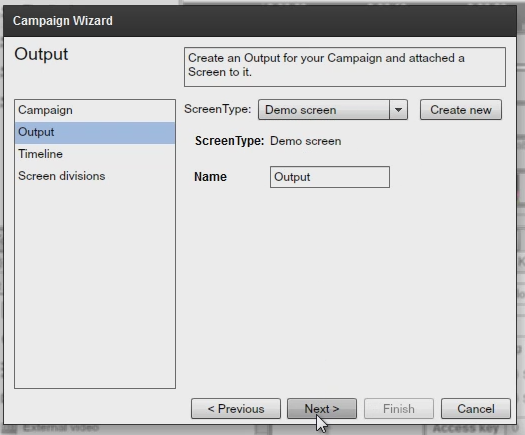Go to the Timeline step in the list

pos(95,154)
